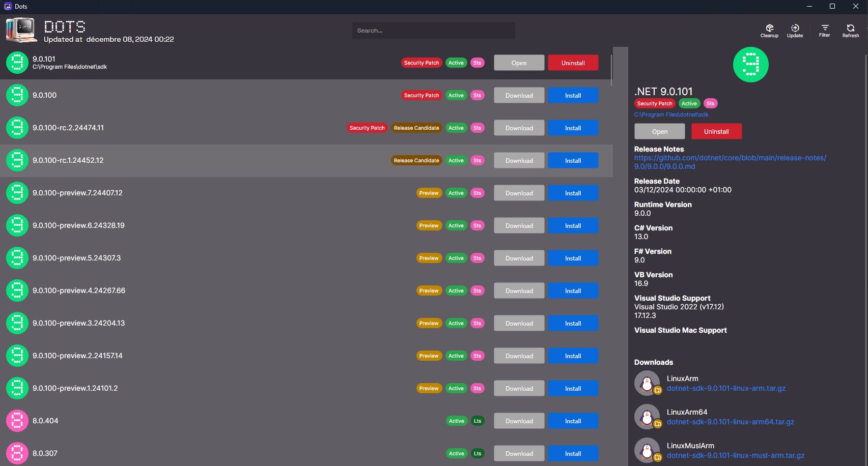Click the 9.0.100-preview.6.24328.19 version icon

17,225
